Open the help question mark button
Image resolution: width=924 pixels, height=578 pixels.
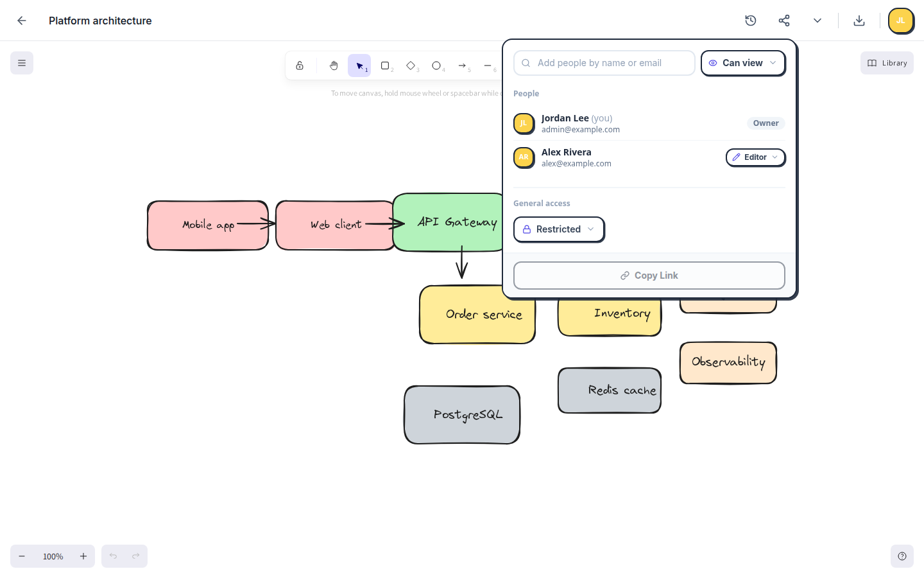pos(902,556)
